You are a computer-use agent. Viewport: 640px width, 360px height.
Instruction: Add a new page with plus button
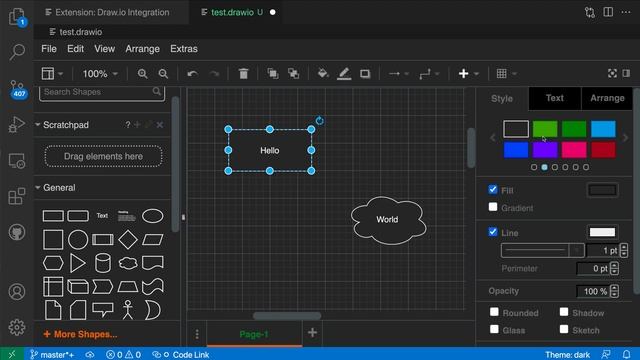coord(312,333)
